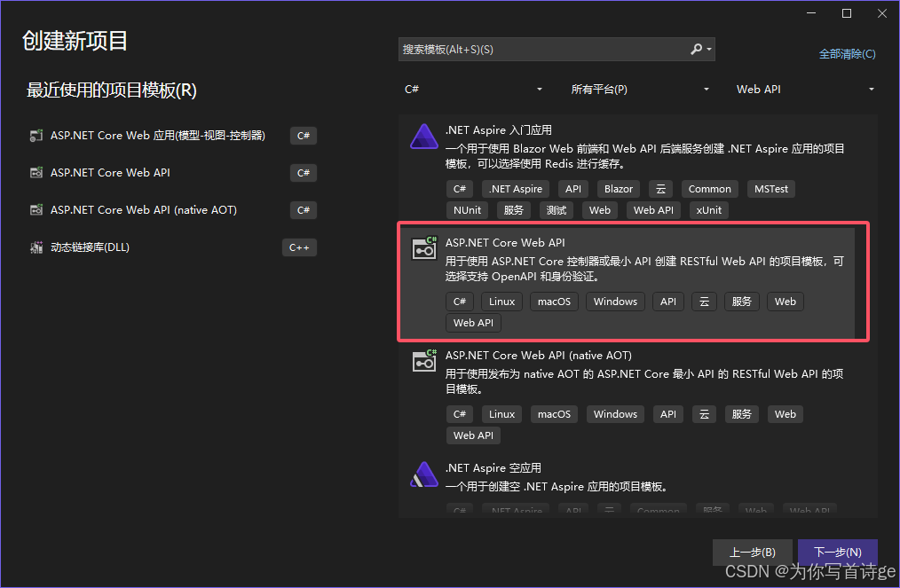Click the .NET Aspire starter app template icon
Screen dimensions: 900x588
pyautogui.click(x=424, y=137)
